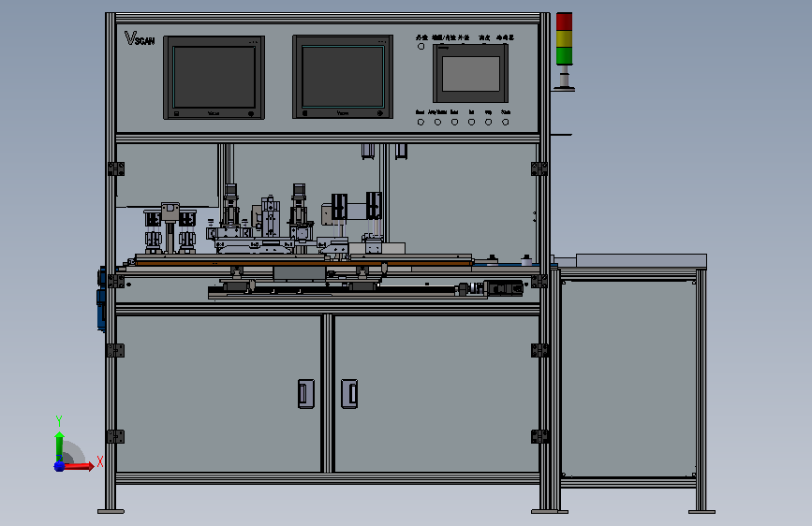Select the right cabinet door handle
This screenshot has width=812, height=526.
(349, 393)
